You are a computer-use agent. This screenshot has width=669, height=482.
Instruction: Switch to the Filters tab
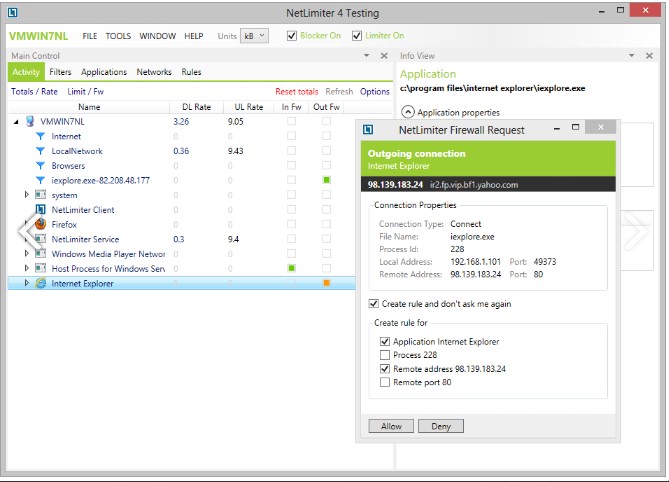pyautogui.click(x=60, y=72)
